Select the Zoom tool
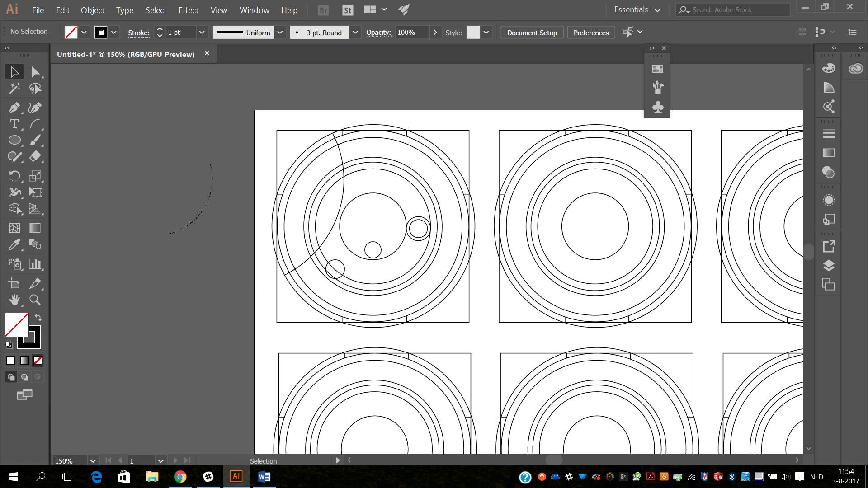868x488 pixels. click(35, 300)
